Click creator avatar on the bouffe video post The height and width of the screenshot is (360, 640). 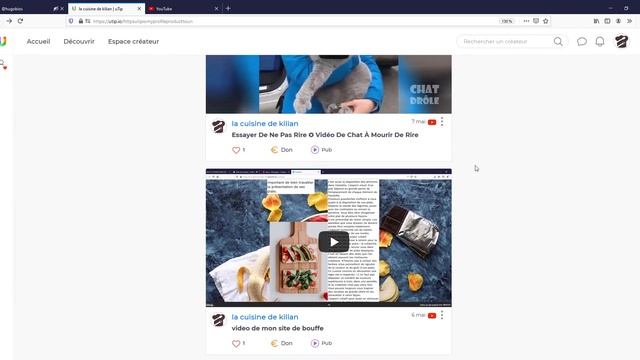point(218,320)
